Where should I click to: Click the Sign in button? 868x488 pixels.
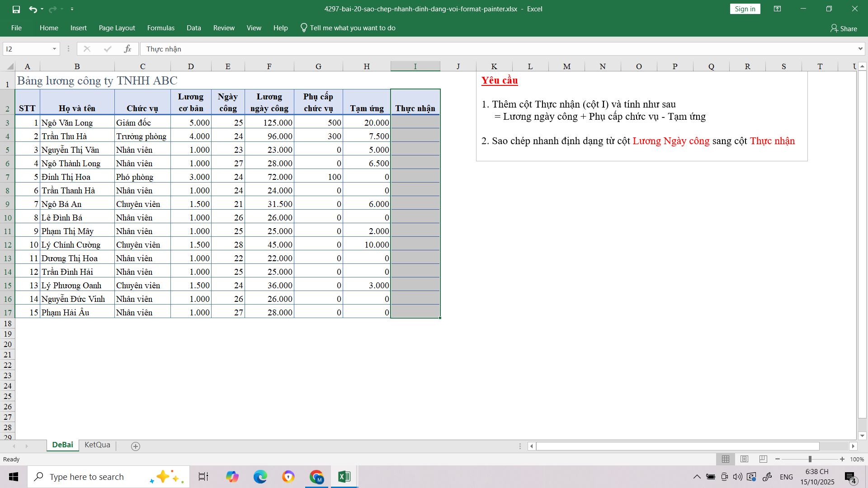point(745,9)
